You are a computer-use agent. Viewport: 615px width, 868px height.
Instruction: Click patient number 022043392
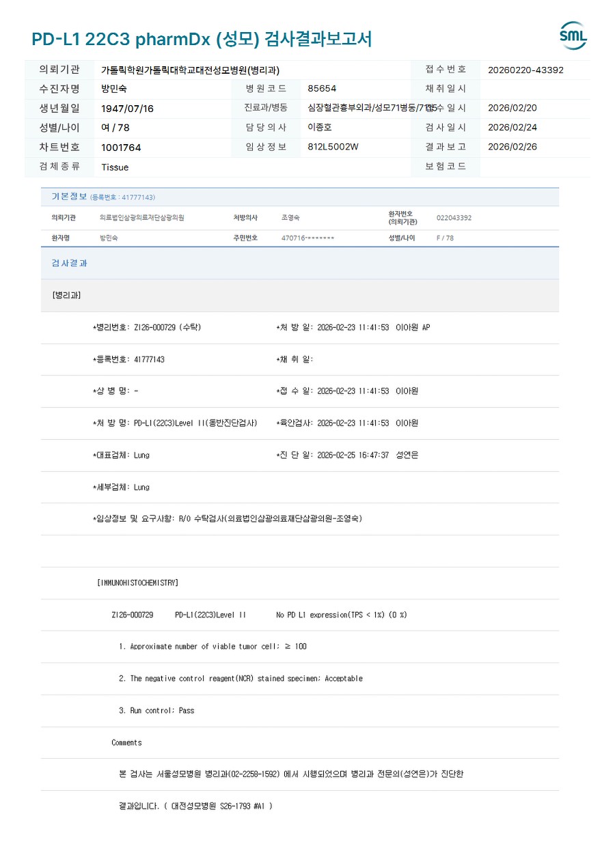click(454, 218)
